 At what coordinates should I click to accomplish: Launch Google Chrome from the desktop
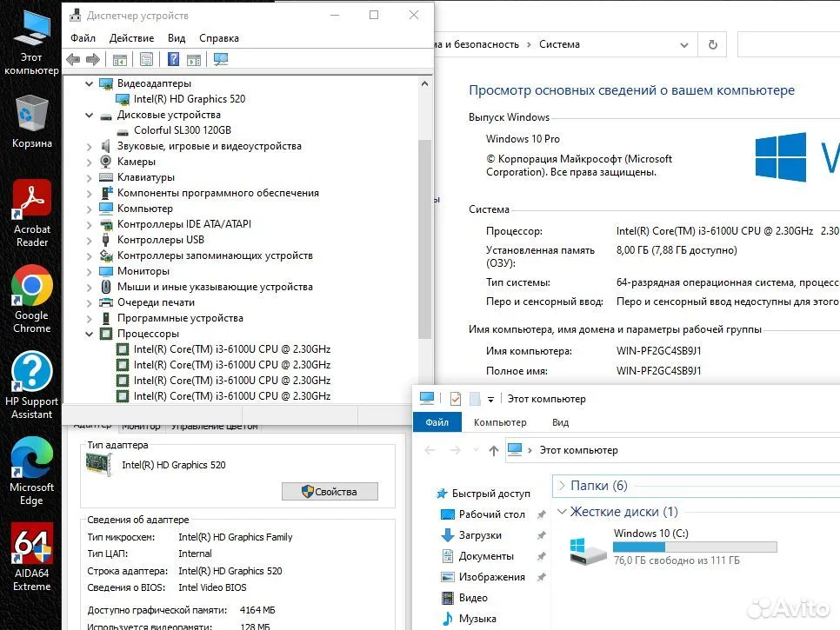click(31, 299)
